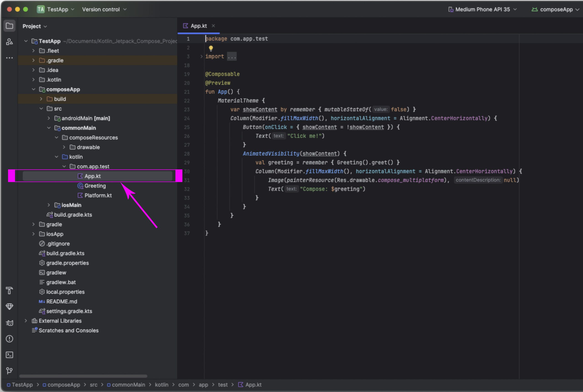Viewport: 583px width, 392px height.
Task: Click the .gitignore file icon
Action: (42, 243)
